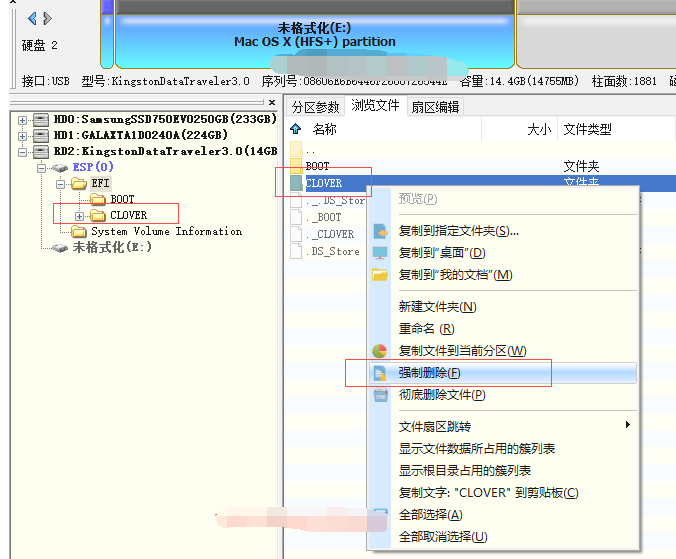Viewport: 676px width, 559px height.
Task: Click the next disk right arrow
Action: 46,19
